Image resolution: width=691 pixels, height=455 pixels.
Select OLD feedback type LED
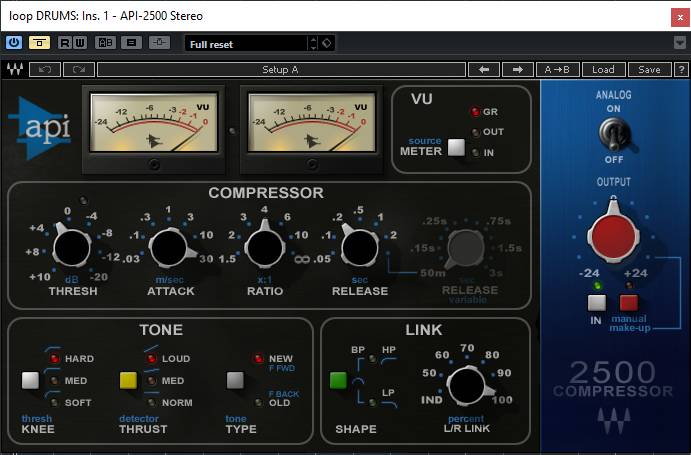click(x=259, y=402)
